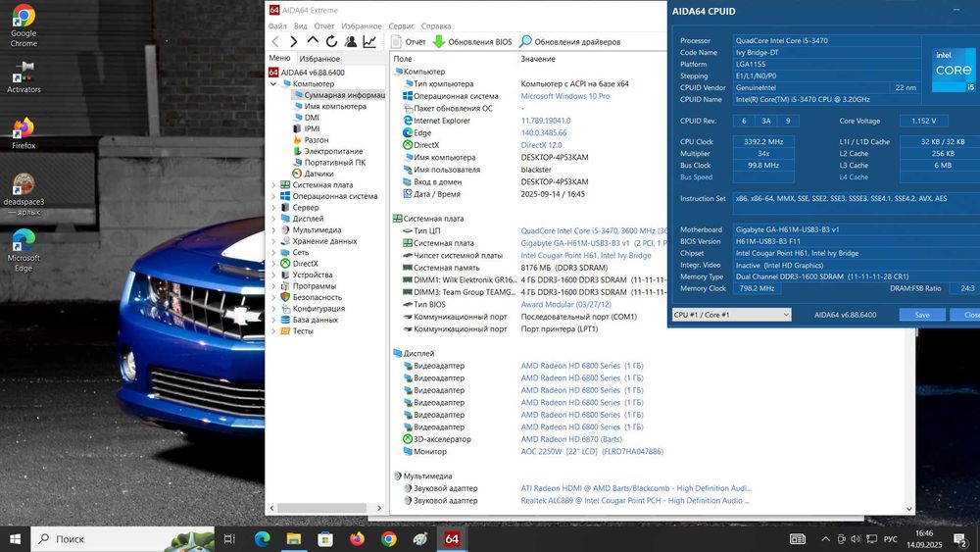Open the AMD Radeon HD 6870 (Barts) link
The width and height of the screenshot is (980, 552).
tap(571, 439)
